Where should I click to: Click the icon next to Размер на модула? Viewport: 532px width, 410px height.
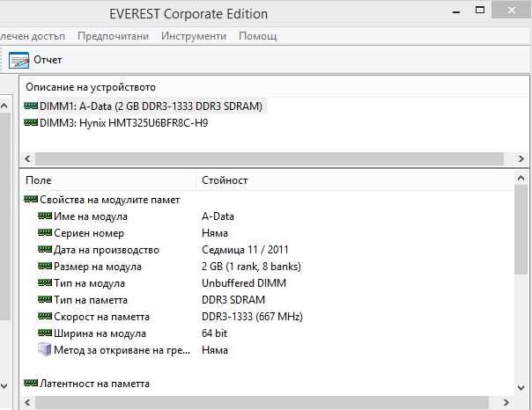click(45, 266)
